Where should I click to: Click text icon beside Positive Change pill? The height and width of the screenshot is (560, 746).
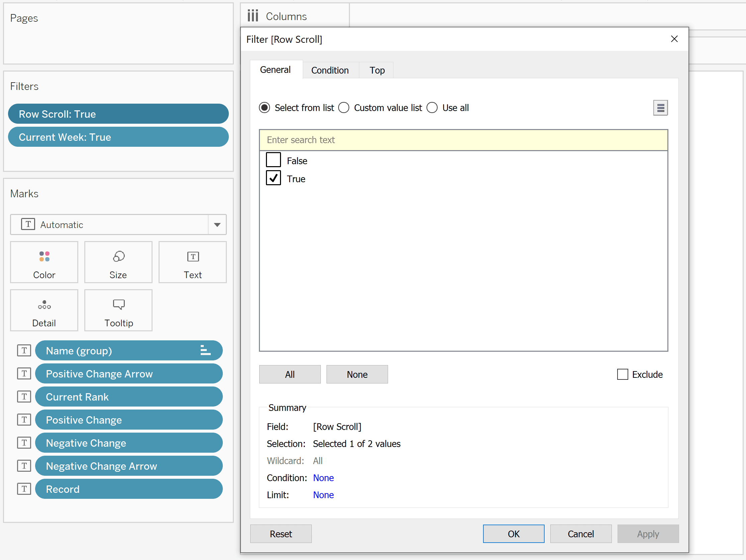(x=24, y=420)
